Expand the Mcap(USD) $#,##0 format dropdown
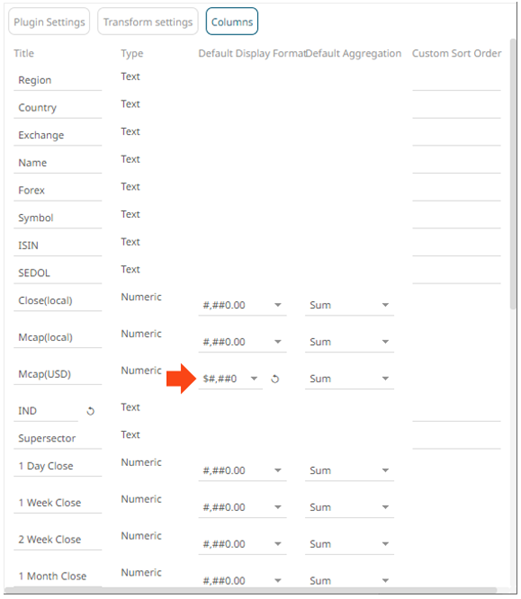The height and width of the screenshot is (599, 521). pyautogui.click(x=230, y=379)
